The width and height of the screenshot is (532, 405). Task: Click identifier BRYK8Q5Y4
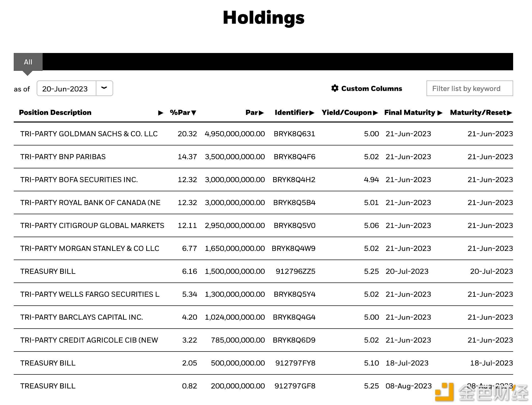tap(295, 294)
